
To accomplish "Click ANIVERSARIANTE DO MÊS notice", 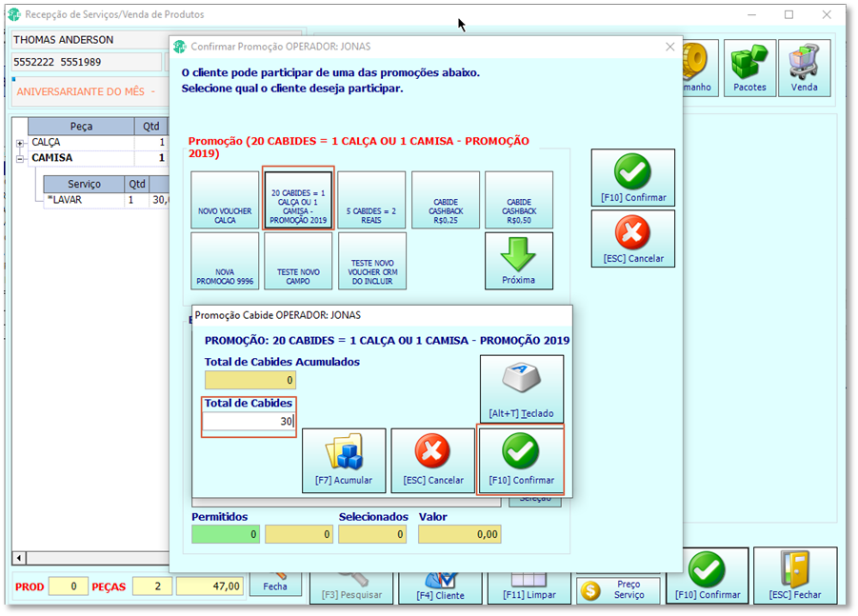I will 86,92.
